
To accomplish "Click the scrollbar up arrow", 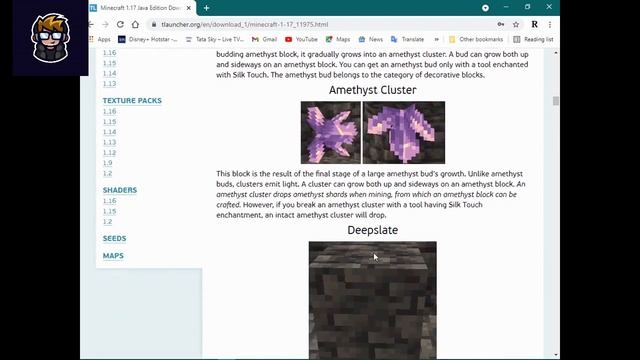I will click(556, 53).
